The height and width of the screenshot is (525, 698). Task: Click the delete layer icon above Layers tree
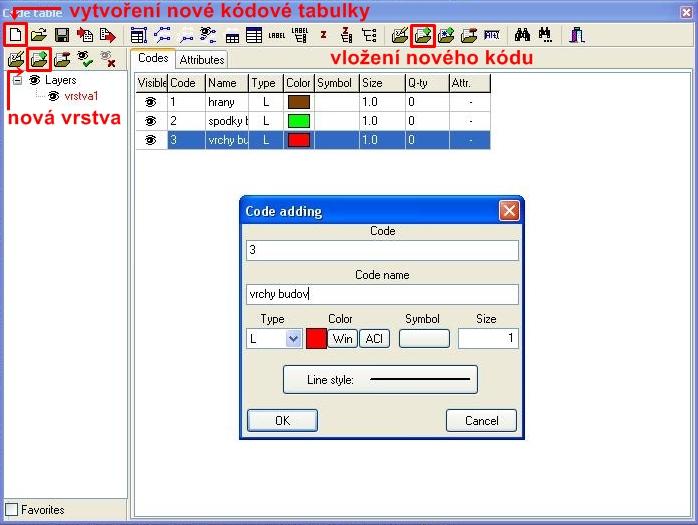(x=62, y=59)
